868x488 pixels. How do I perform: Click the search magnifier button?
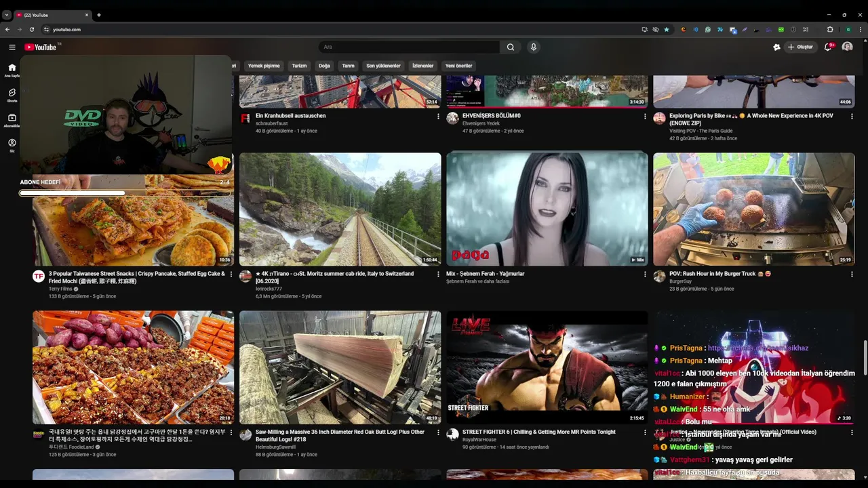pyautogui.click(x=511, y=47)
